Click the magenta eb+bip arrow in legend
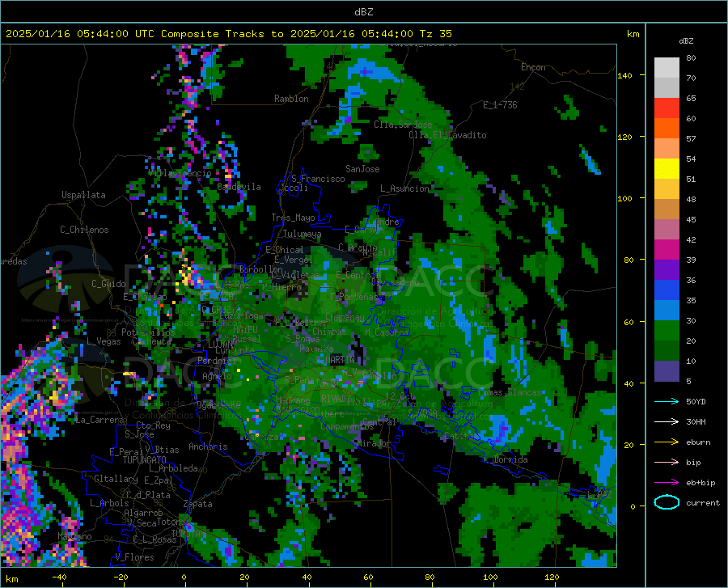The image size is (728, 588). pyautogui.click(x=667, y=483)
